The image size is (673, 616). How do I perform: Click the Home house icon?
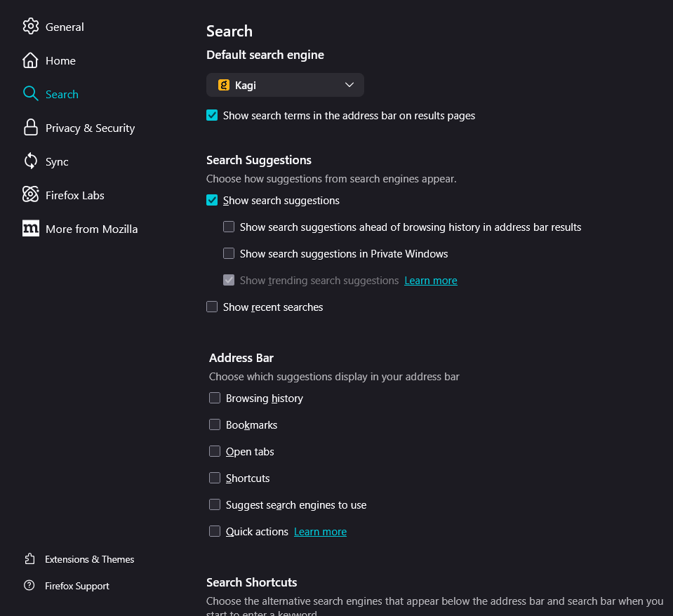[30, 60]
